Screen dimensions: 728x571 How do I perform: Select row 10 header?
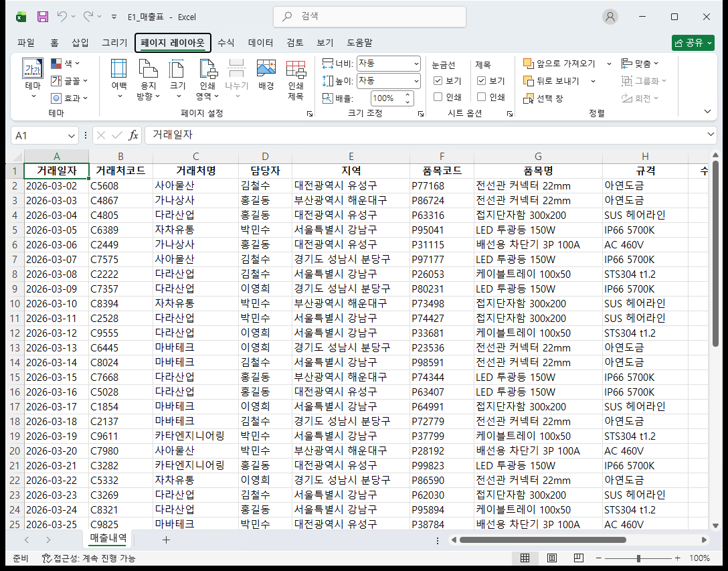15,303
